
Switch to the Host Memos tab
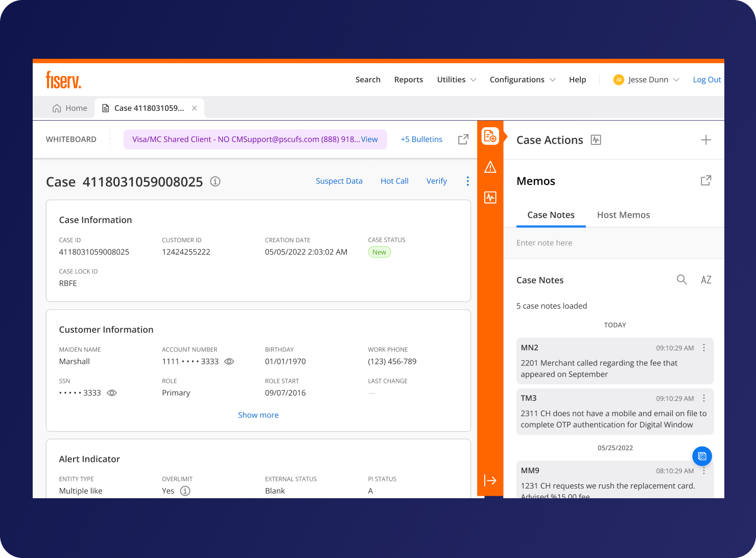pos(623,215)
